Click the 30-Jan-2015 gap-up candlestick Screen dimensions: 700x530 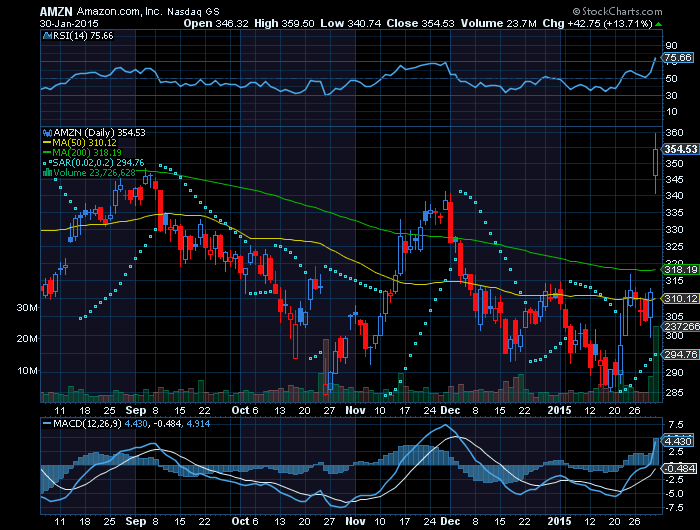[x=655, y=163]
